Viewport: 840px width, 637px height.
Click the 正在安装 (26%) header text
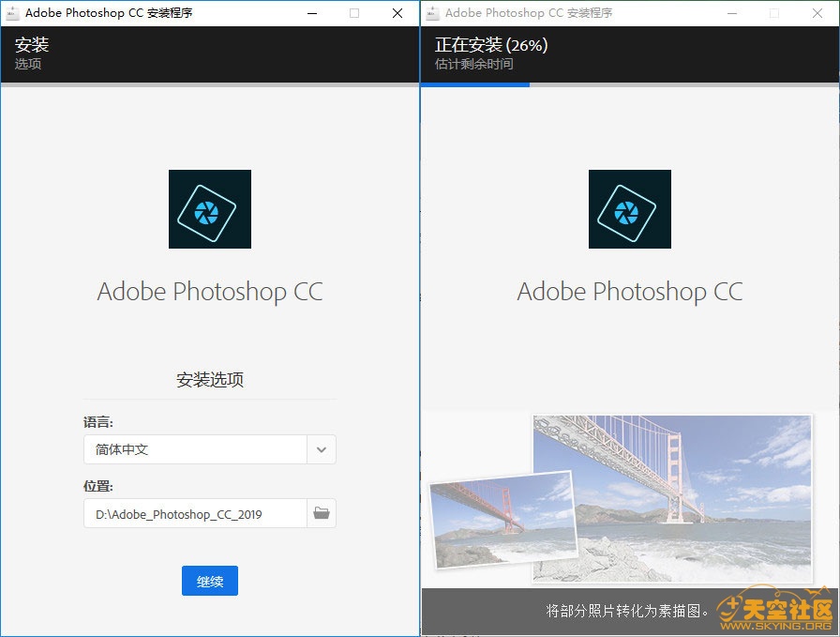[x=491, y=45]
